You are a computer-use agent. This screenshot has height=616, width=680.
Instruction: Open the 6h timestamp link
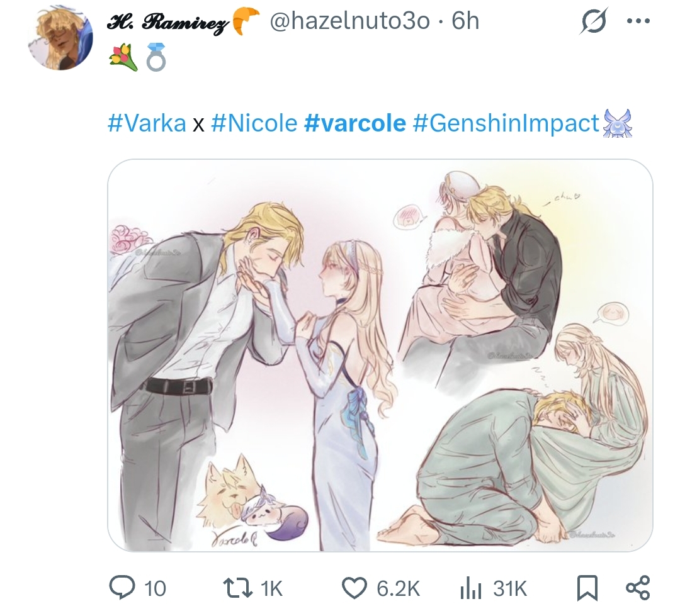465,21
